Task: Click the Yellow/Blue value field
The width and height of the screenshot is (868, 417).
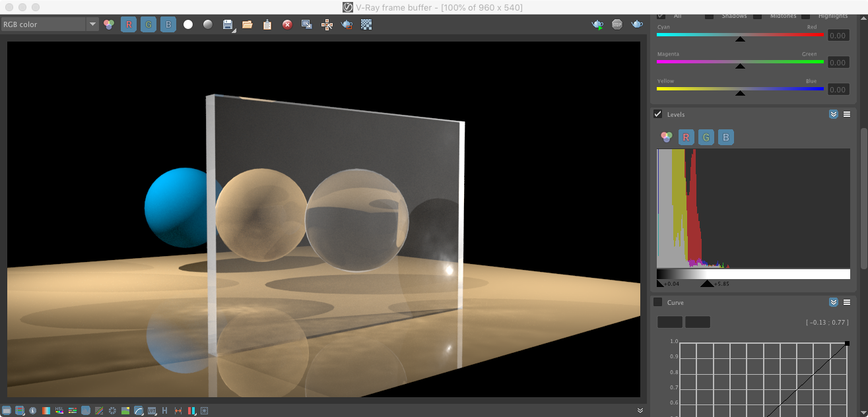Action: 838,90
